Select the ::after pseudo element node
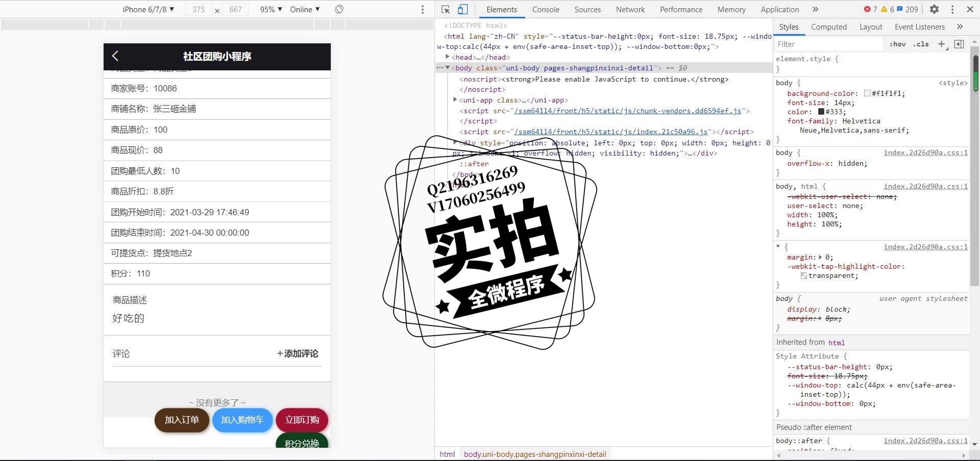Image resolution: width=980 pixels, height=461 pixels. point(474,164)
